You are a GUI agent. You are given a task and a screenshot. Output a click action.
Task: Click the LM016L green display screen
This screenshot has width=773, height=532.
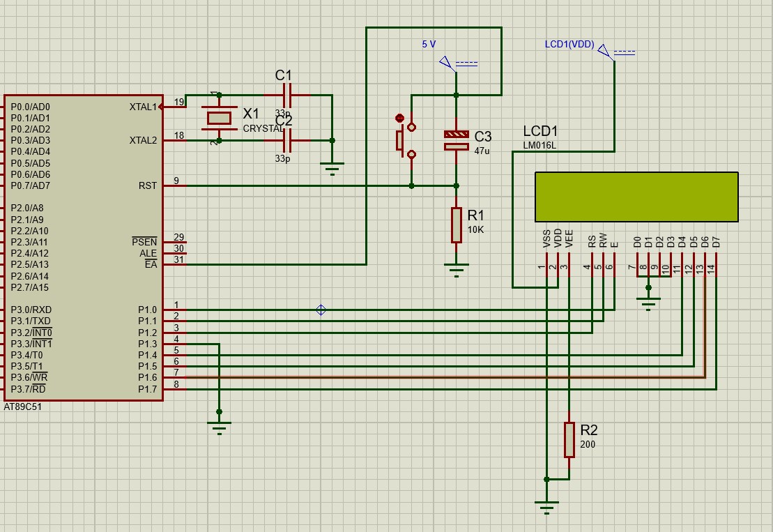(636, 197)
